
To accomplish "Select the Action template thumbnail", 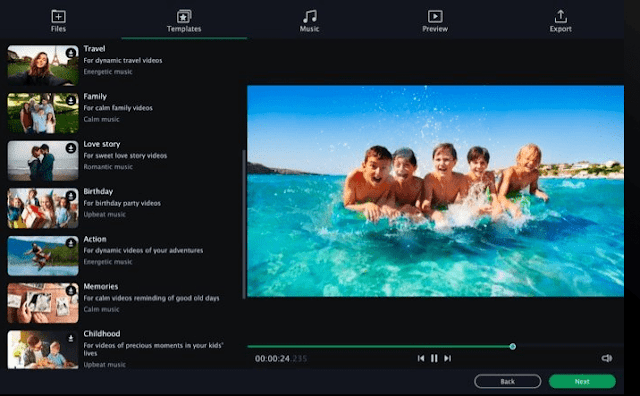I will pyautogui.click(x=43, y=256).
